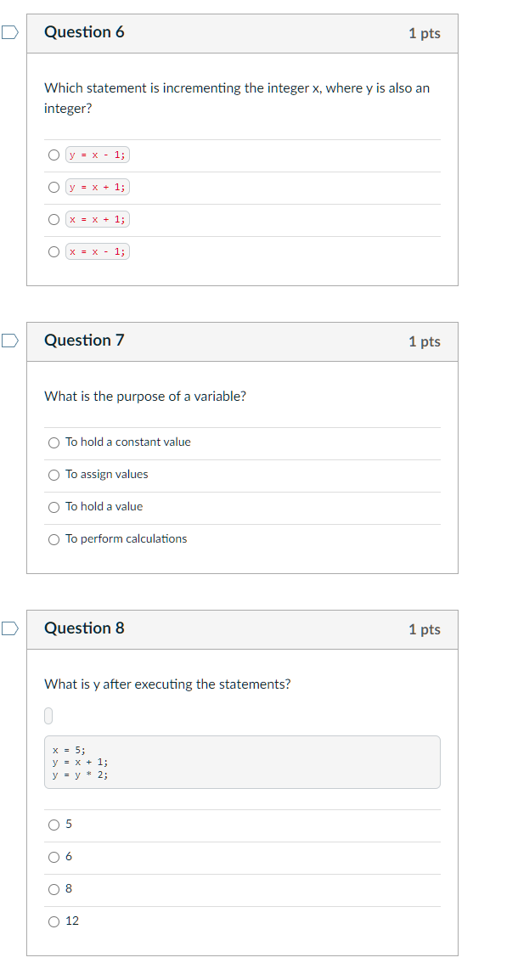
Task: Choose the option x = x + 1;
Action: click(54, 219)
